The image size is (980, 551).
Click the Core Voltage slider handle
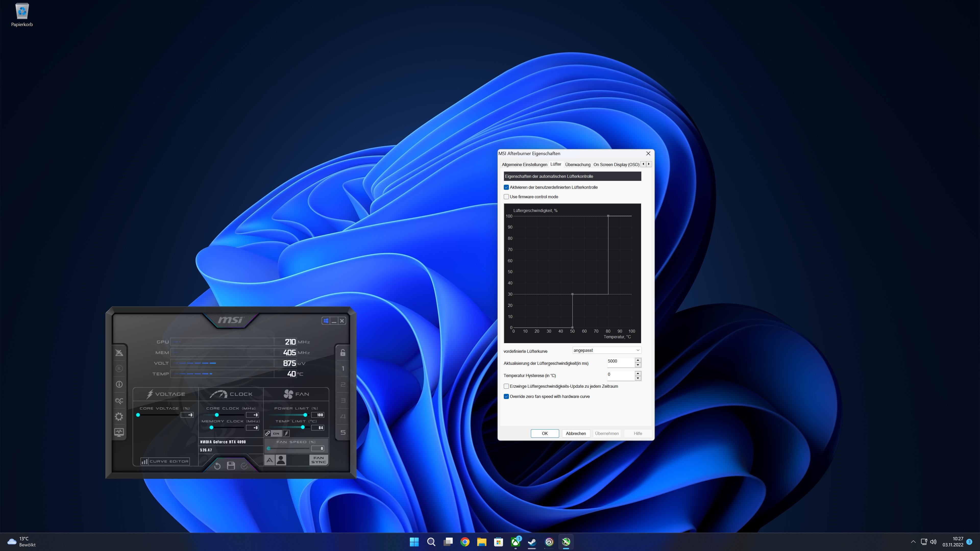coord(138,415)
